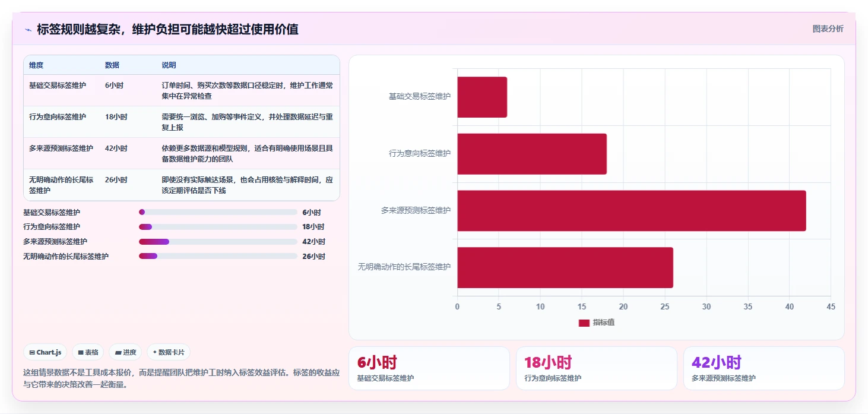This screenshot has width=868, height=414.
Task: Click the 基础交易标签维护 label in the progress list
Action: [52, 212]
